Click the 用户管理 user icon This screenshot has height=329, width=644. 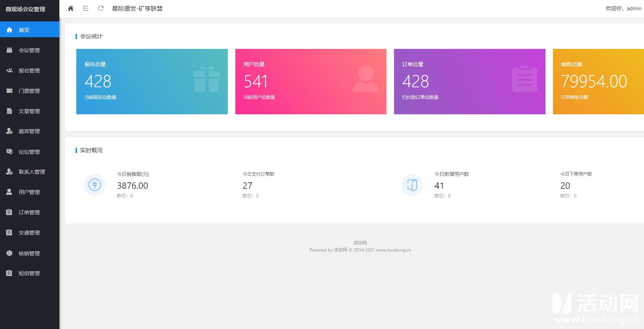pyautogui.click(x=9, y=192)
